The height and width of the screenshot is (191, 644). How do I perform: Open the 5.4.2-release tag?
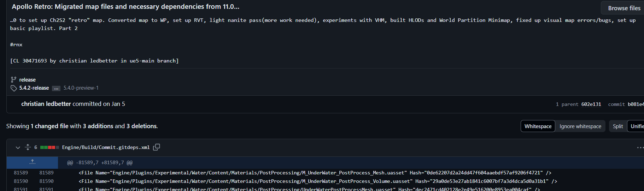[x=34, y=88]
